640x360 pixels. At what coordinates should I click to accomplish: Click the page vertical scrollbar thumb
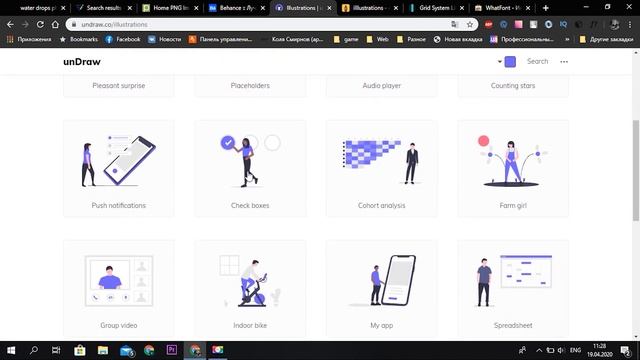tap(636, 171)
